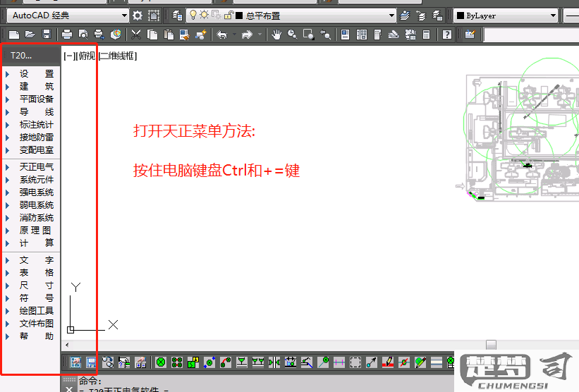Click the Undo arrow icon

pos(222,35)
